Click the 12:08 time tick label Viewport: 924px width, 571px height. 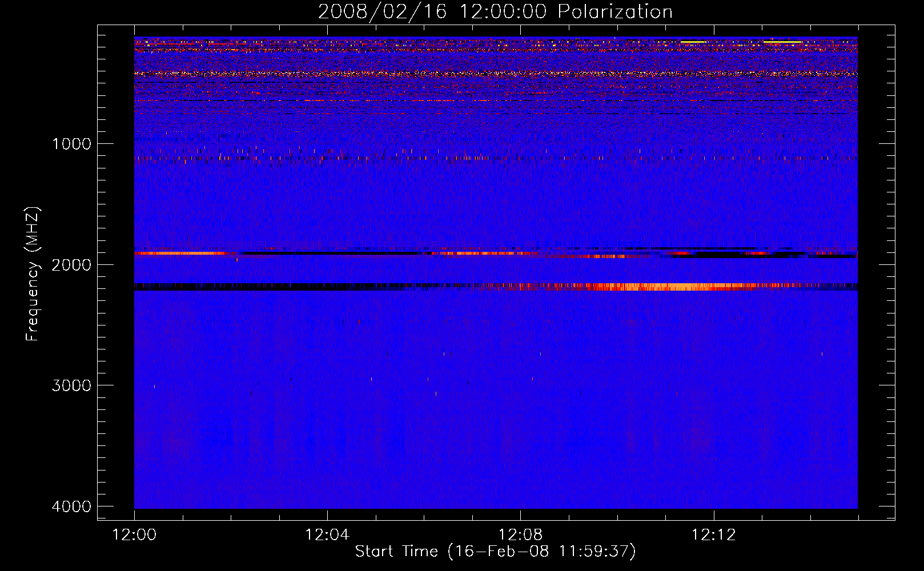point(520,535)
